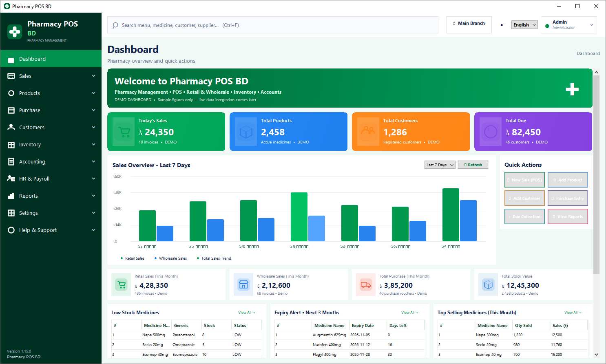Image resolution: width=606 pixels, height=364 pixels.
Task: Go to the Dashboard menu item
Action: (51, 59)
